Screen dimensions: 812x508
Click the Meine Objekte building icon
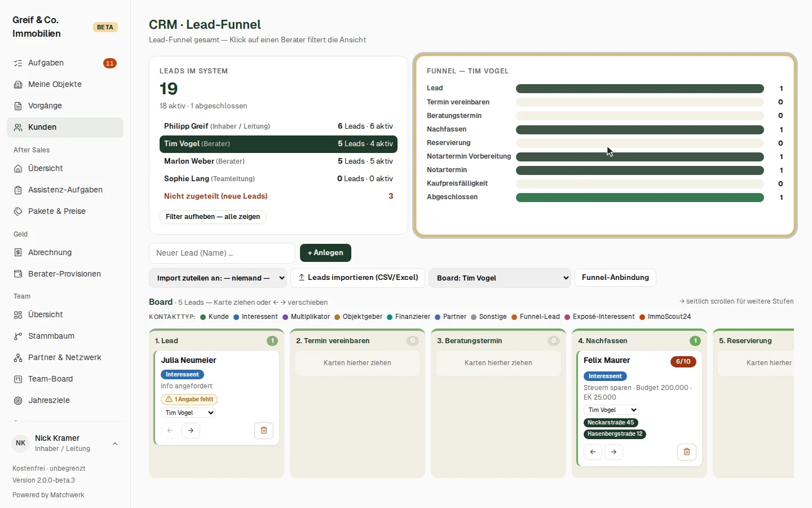coord(18,85)
